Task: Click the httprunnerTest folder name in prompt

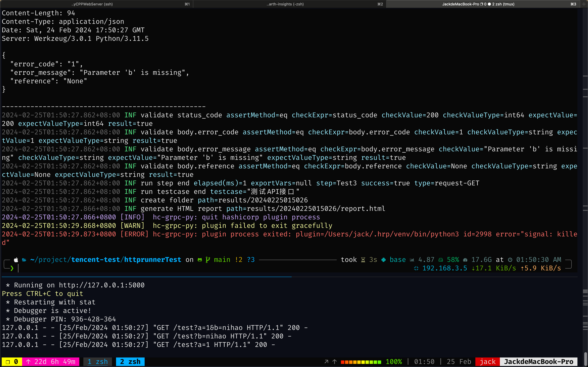Action: (x=153, y=260)
